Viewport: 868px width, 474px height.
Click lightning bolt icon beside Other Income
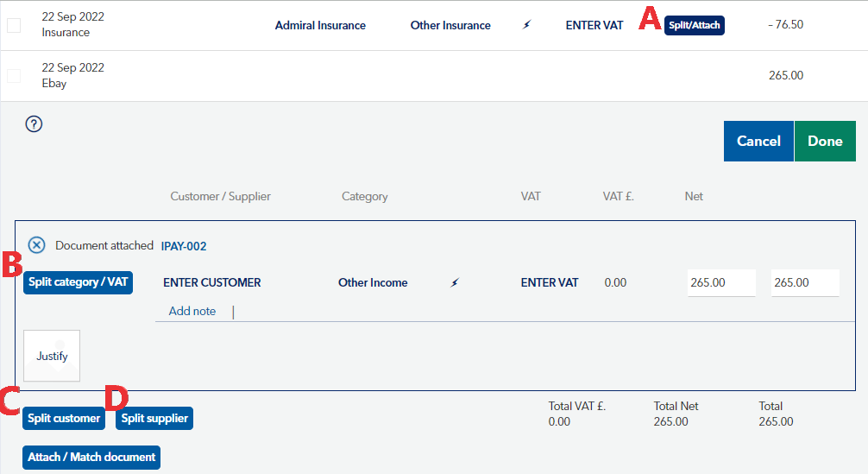point(455,282)
